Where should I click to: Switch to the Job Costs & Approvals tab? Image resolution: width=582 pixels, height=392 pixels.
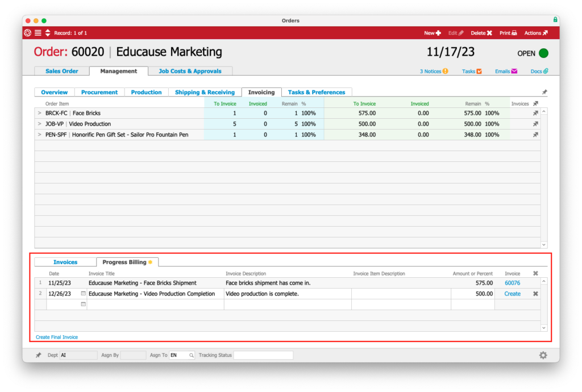click(x=190, y=71)
